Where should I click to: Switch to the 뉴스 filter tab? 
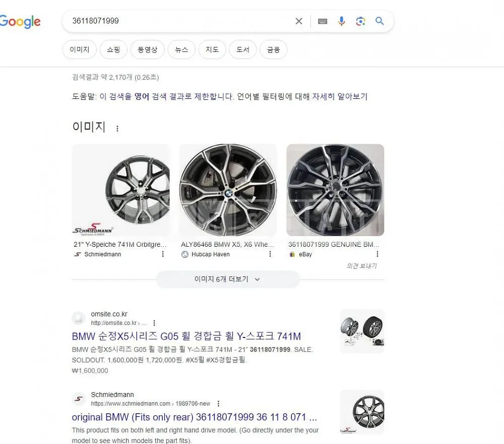[181, 49]
